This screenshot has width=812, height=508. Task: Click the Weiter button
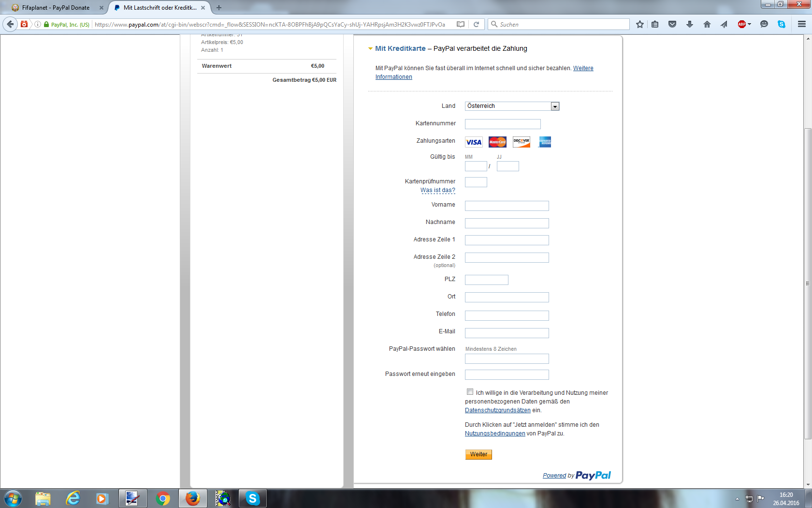pos(478,454)
